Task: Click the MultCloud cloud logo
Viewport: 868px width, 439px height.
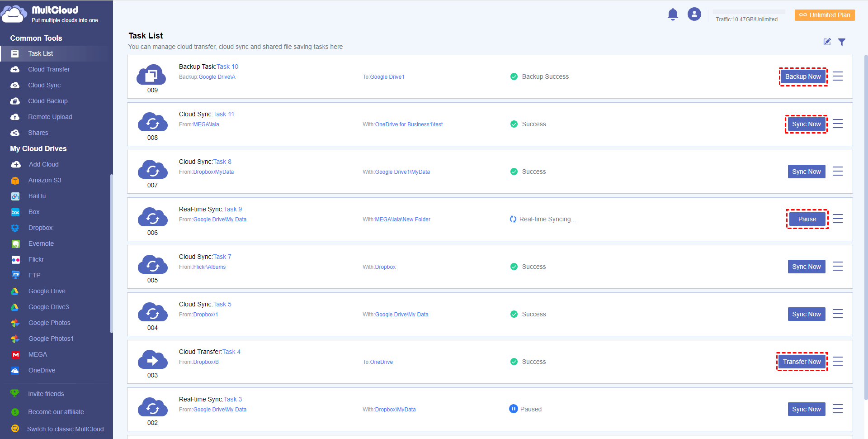Action: pos(14,14)
